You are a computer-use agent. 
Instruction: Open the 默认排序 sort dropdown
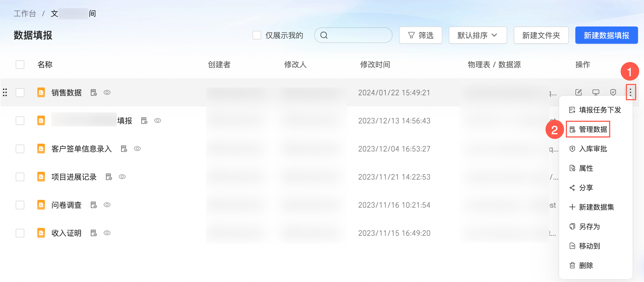tap(478, 35)
